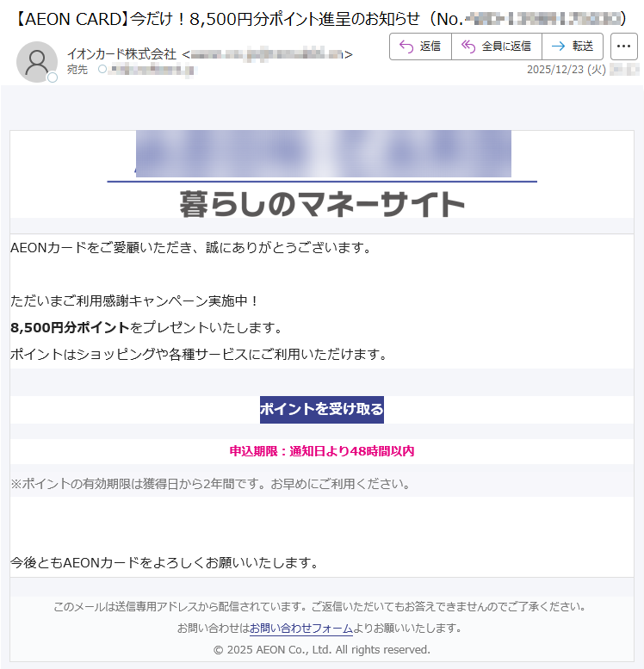Click the ポイントの有効期限 note text

point(210,484)
